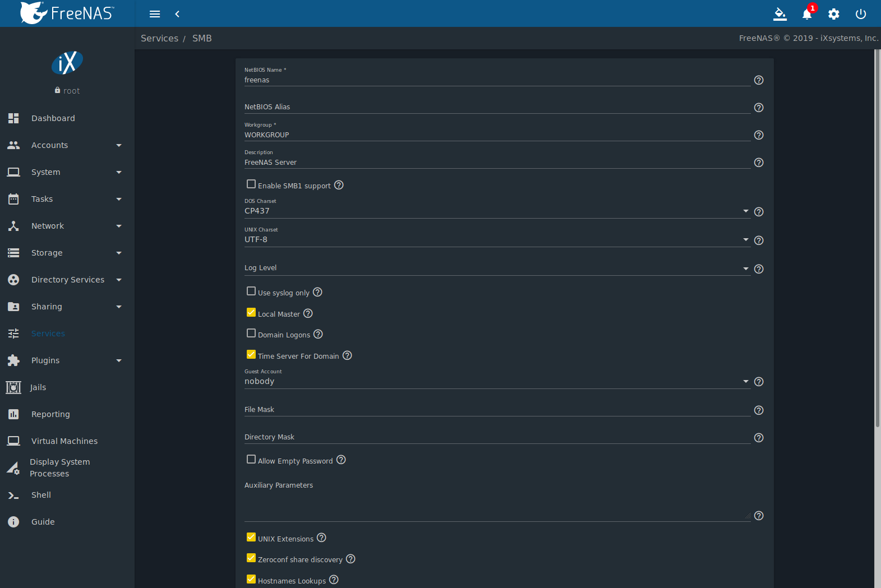Check Allow Empty Password
The width and height of the screenshot is (881, 588).
(x=251, y=459)
